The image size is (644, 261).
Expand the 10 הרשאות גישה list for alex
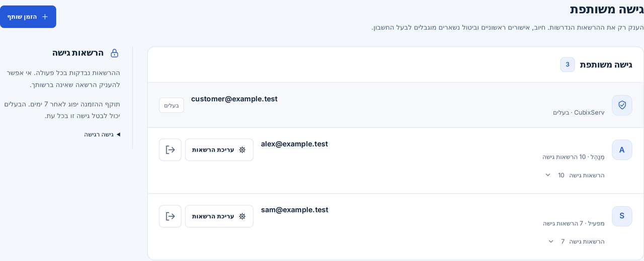575,175
